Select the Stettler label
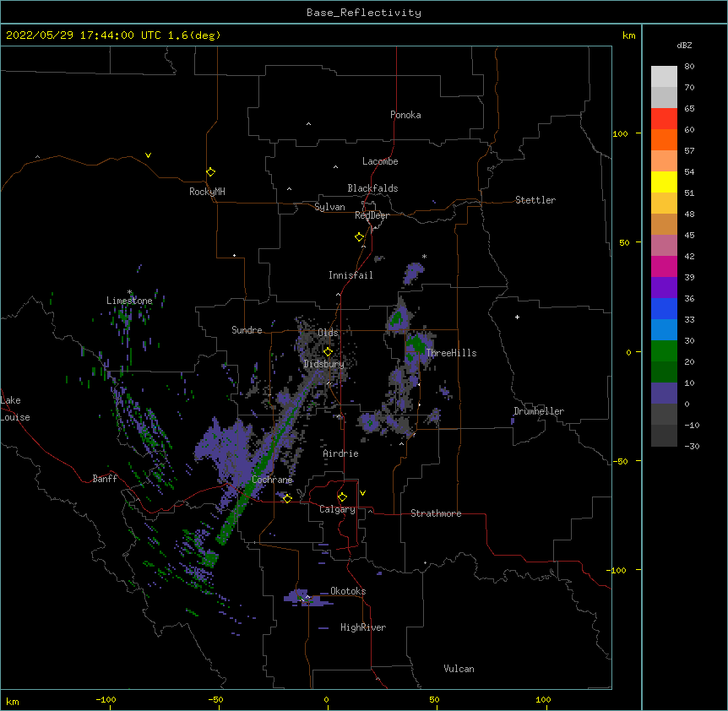Screen dimensions: 728x711 535,200
